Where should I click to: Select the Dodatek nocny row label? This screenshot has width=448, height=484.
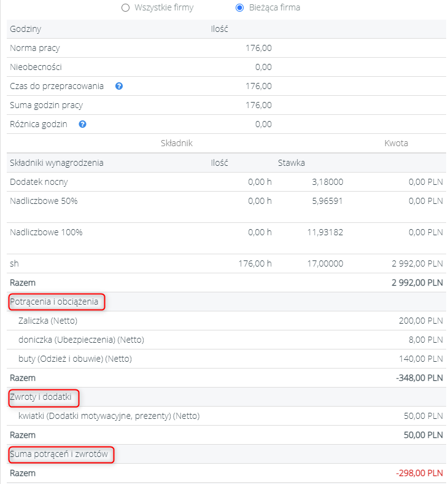[x=39, y=182]
